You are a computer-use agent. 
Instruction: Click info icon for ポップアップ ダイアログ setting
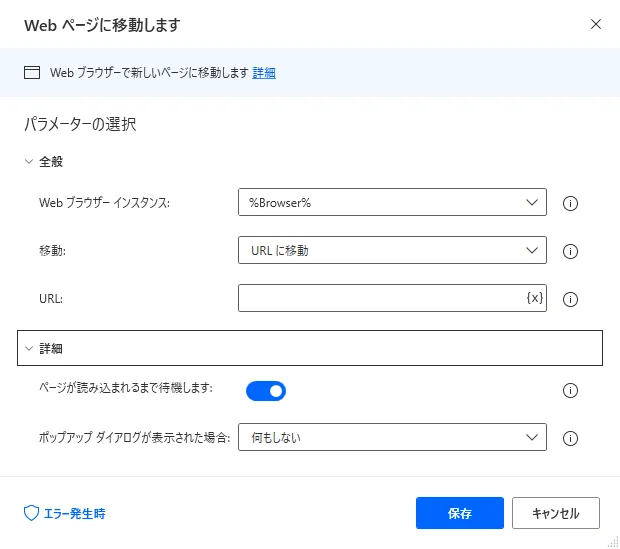point(572,438)
